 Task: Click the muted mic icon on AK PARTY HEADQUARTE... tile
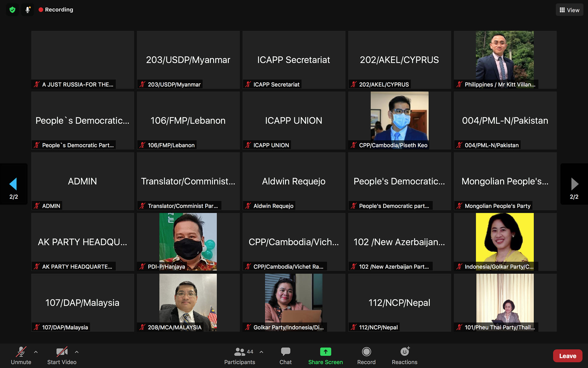coord(37,266)
